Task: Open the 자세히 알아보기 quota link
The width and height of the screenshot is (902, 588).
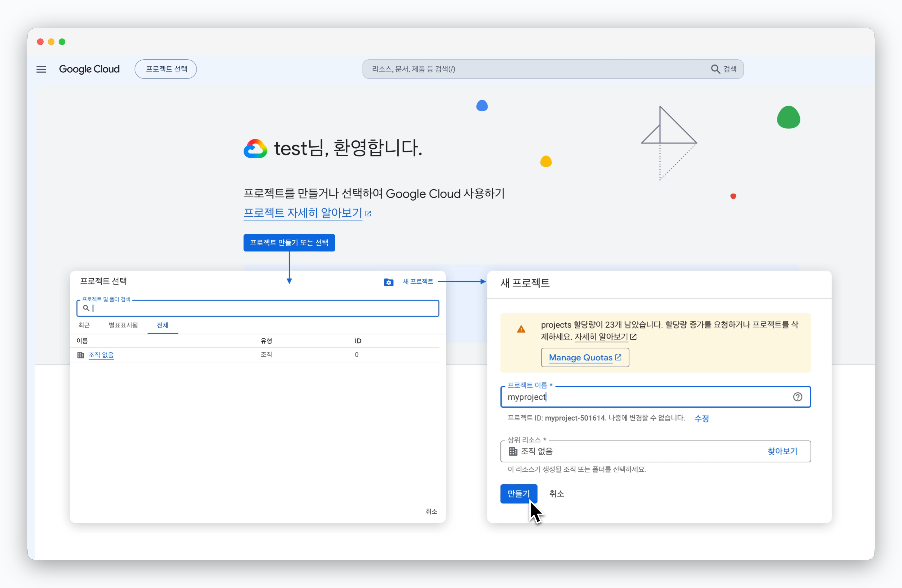Action: tap(601, 337)
